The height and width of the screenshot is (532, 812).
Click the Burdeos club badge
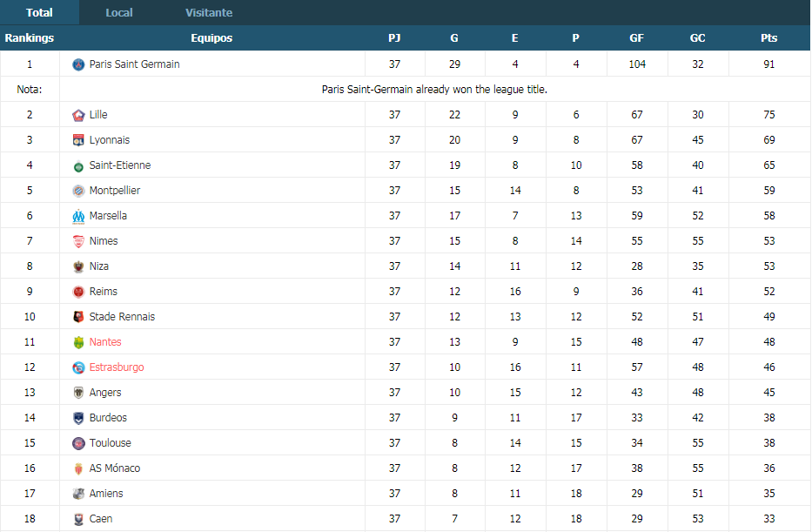pos(78,418)
